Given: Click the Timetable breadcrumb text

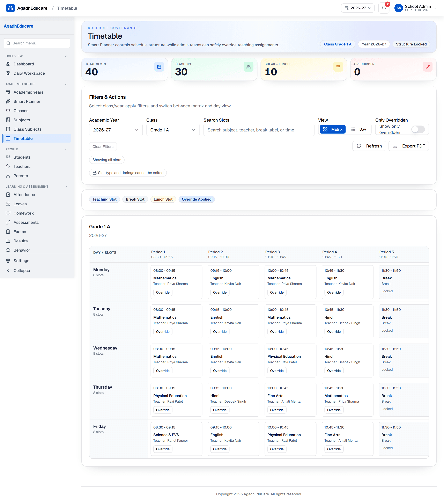Looking at the screenshot, I should tap(67, 8).
